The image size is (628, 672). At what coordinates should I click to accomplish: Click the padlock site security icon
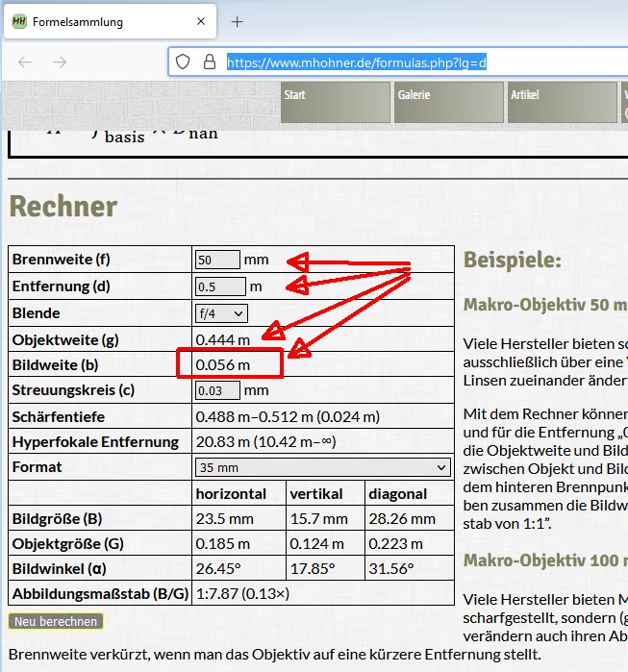(209, 62)
